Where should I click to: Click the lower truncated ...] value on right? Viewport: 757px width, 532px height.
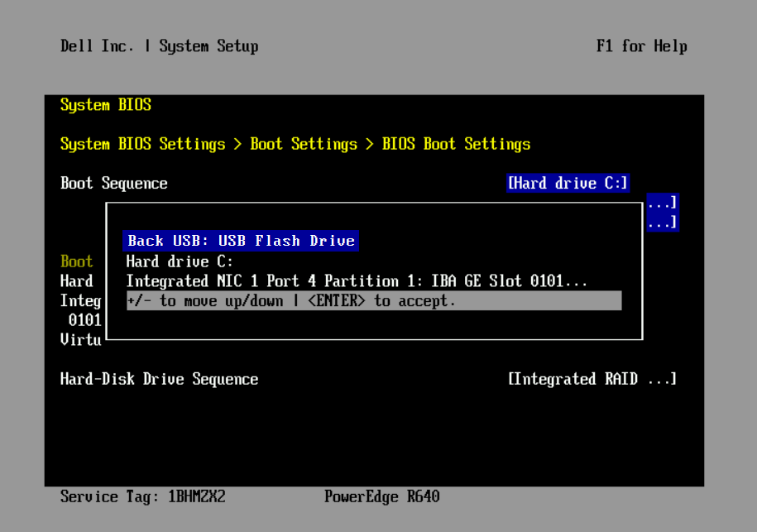[663, 223]
